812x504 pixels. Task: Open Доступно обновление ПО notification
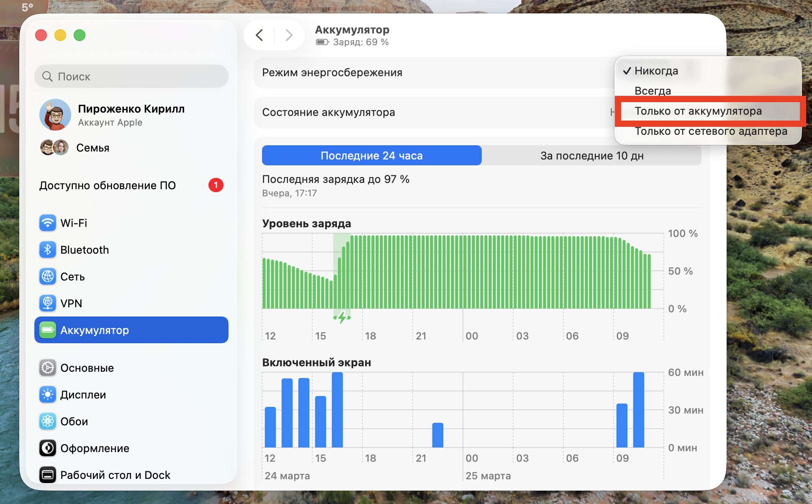click(x=108, y=185)
